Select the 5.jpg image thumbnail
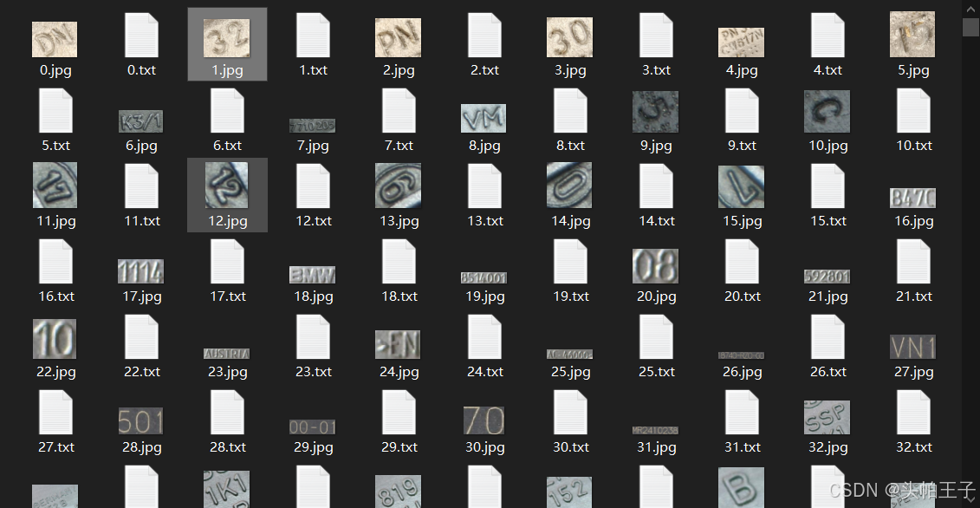Image resolution: width=980 pixels, height=508 pixels. [912, 35]
